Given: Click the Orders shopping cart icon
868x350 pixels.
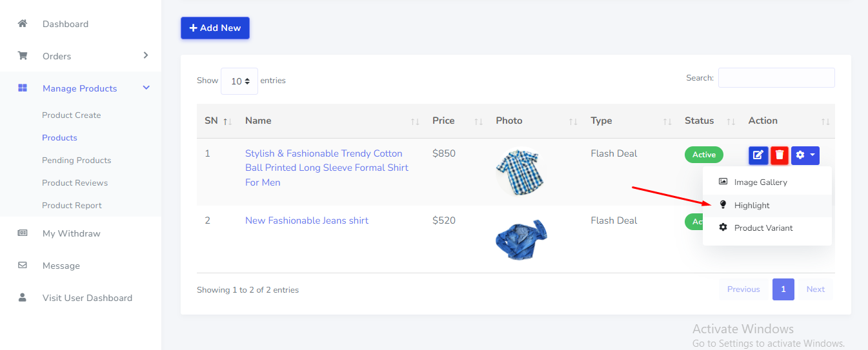Looking at the screenshot, I should pyautogui.click(x=23, y=56).
